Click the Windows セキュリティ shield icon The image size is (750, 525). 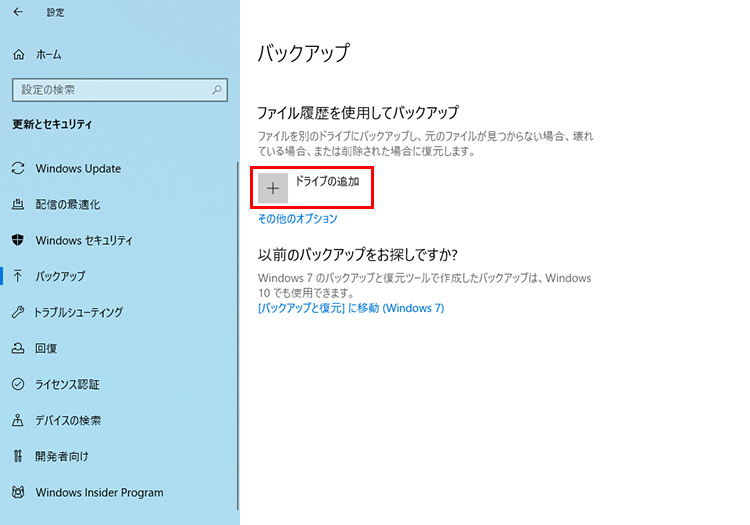(x=18, y=240)
